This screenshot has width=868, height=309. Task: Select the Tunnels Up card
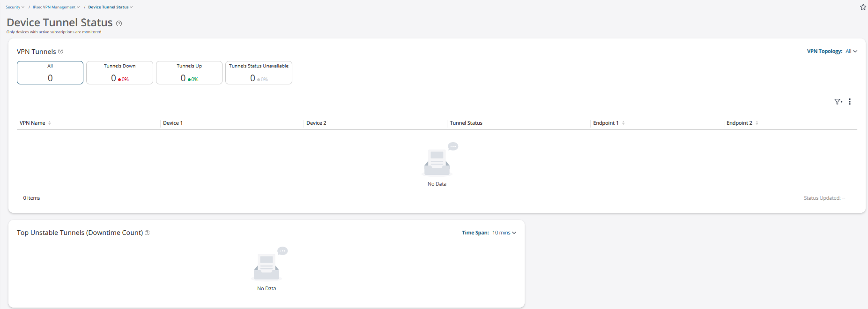[189, 73]
